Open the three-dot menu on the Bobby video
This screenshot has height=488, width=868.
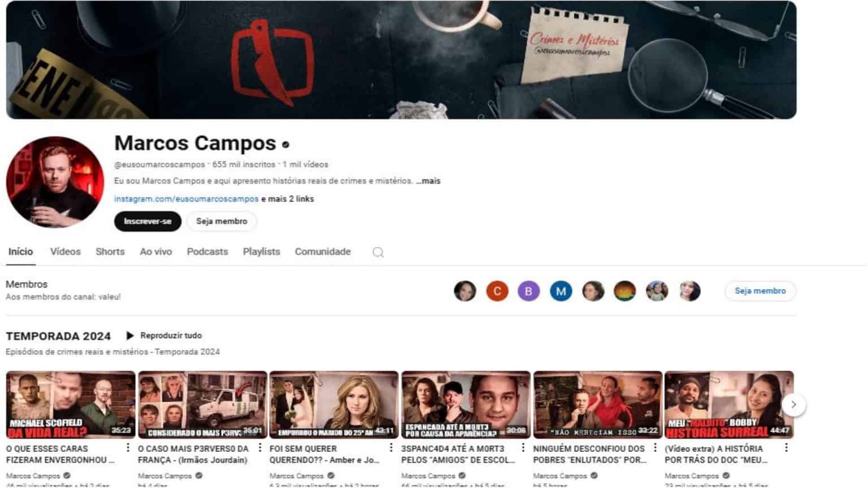click(x=785, y=447)
